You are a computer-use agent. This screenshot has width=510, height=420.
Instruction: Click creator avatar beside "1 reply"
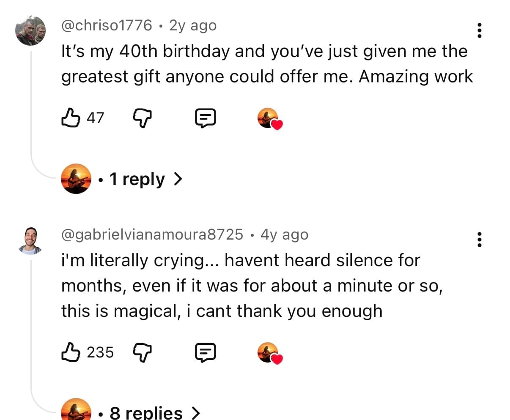tap(76, 179)
